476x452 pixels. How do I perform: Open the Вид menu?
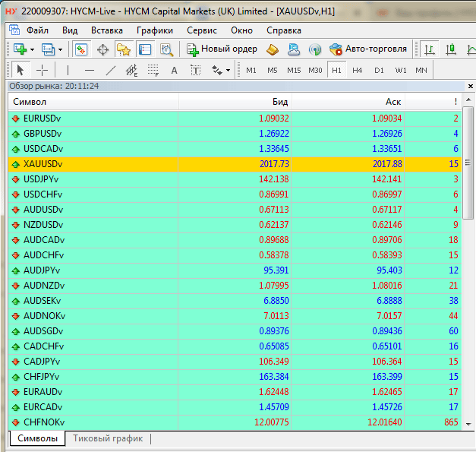(70, 30)
